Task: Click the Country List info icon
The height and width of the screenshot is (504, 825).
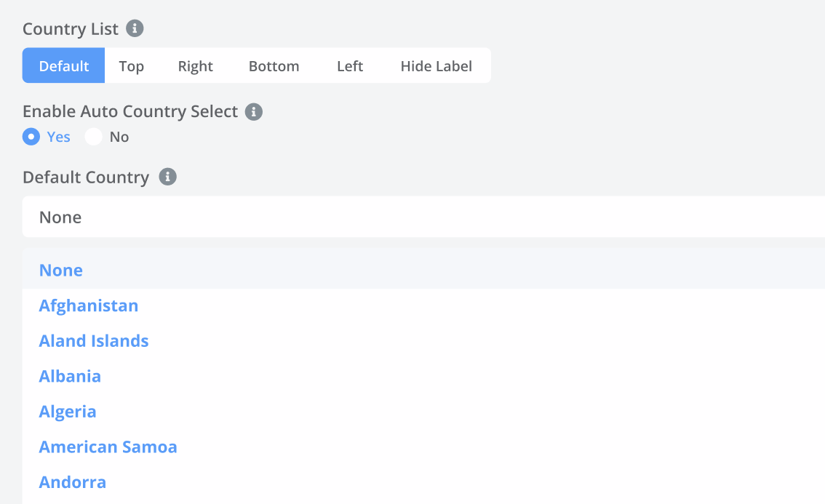Action: pos(135,28)
